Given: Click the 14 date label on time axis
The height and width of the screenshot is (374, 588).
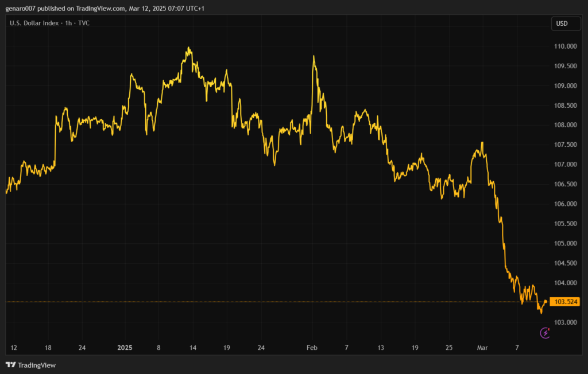Looking at the screenshot, I should coord(193,348).
